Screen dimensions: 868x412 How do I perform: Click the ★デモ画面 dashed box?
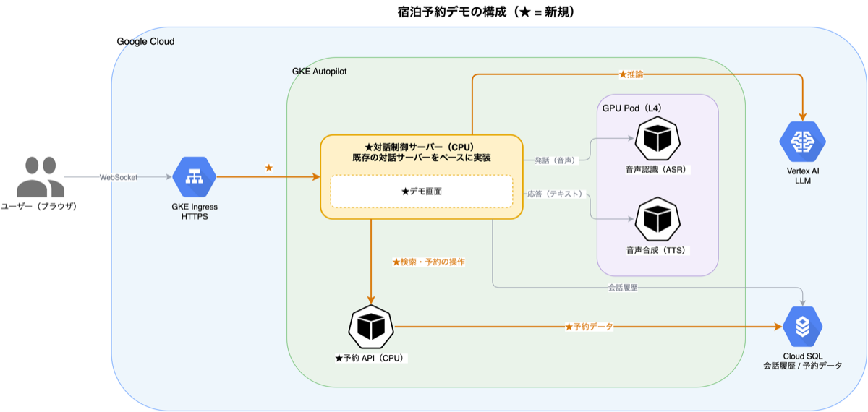click(x=422, y=192)
